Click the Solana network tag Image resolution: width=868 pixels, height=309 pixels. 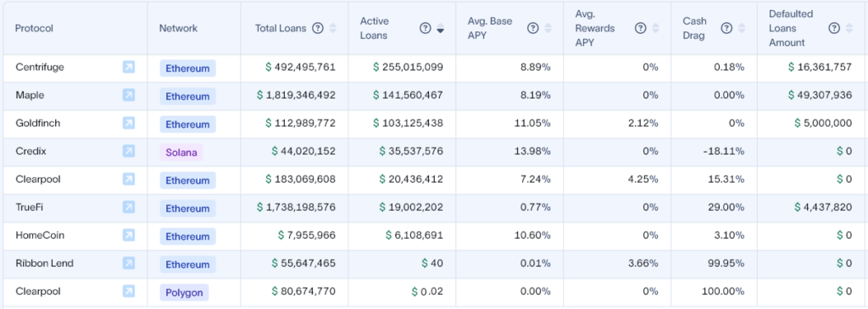coord(181,152)
